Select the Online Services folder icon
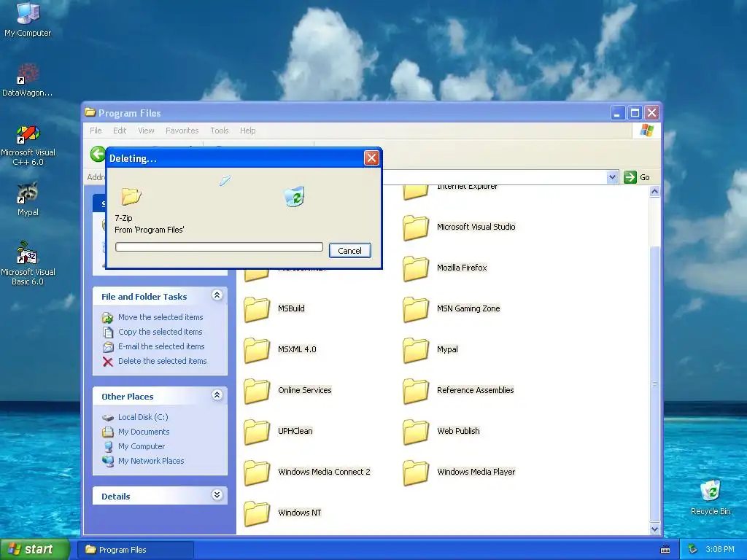The image size is (747, 560). pyautogui.click(x=257, y=391)
